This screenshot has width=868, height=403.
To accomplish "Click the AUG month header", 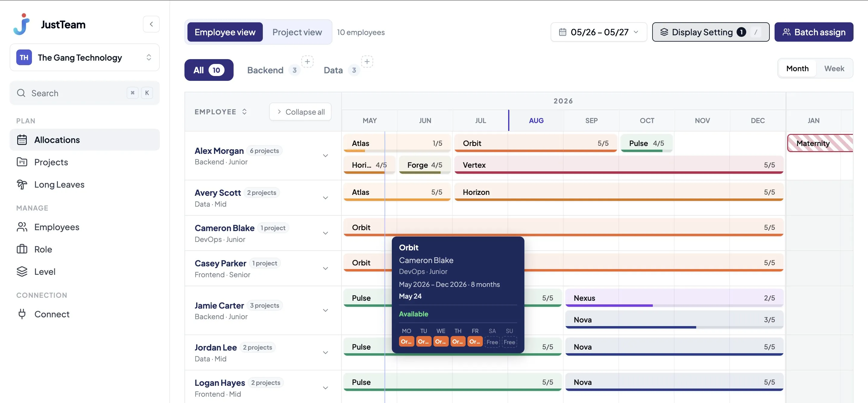I will click(536, 120).
